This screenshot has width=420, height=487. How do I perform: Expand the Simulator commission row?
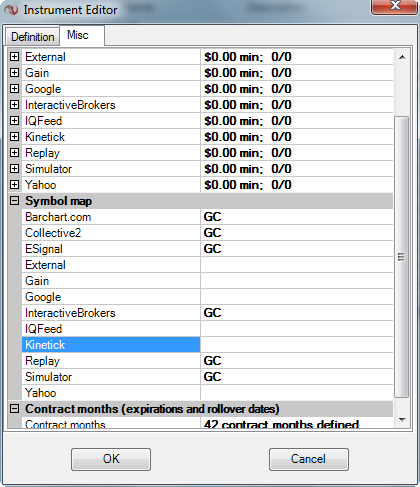point(14,169)
